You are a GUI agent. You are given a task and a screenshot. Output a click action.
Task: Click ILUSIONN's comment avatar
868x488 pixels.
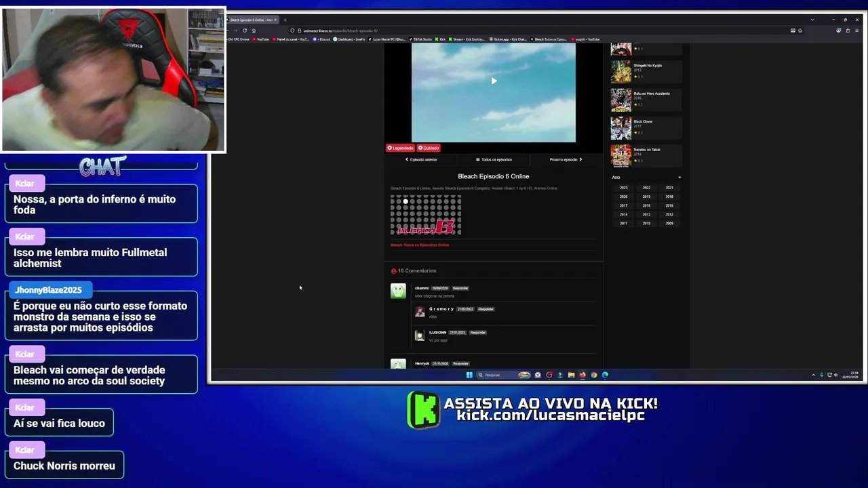(x=420, y=335)
